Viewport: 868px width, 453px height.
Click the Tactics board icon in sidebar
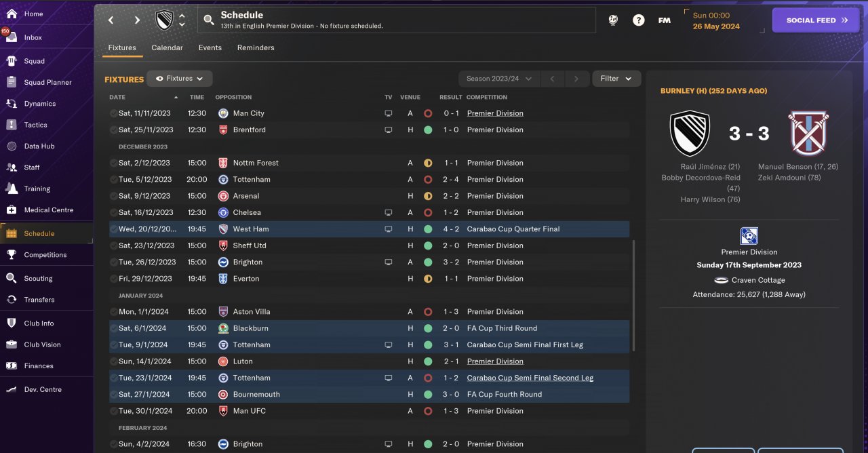12,125
